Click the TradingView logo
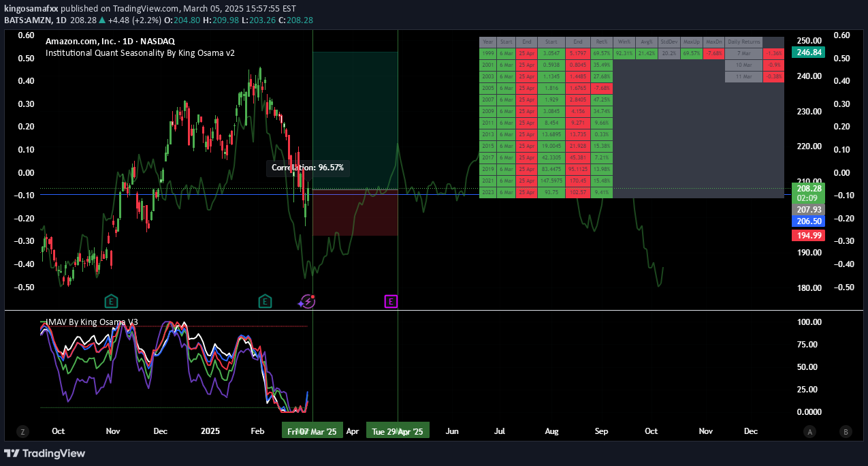The image size is (868, 466). tap(45, 454)
